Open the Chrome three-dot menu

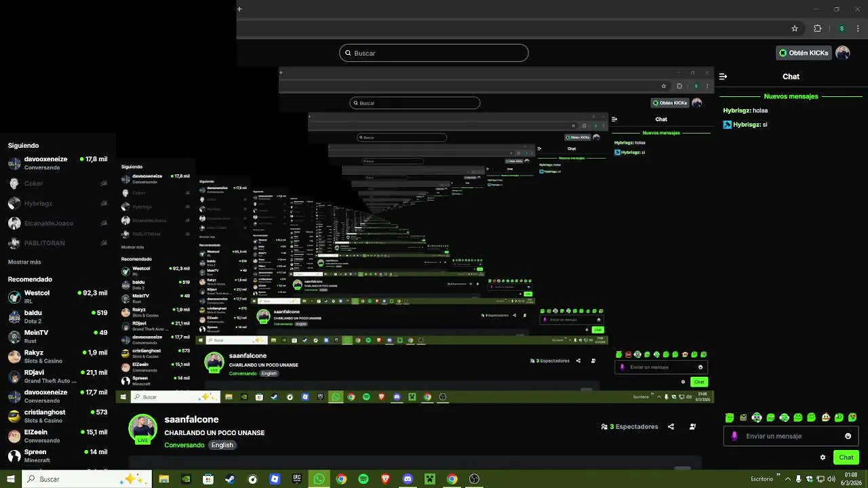[x=859, y=28]
